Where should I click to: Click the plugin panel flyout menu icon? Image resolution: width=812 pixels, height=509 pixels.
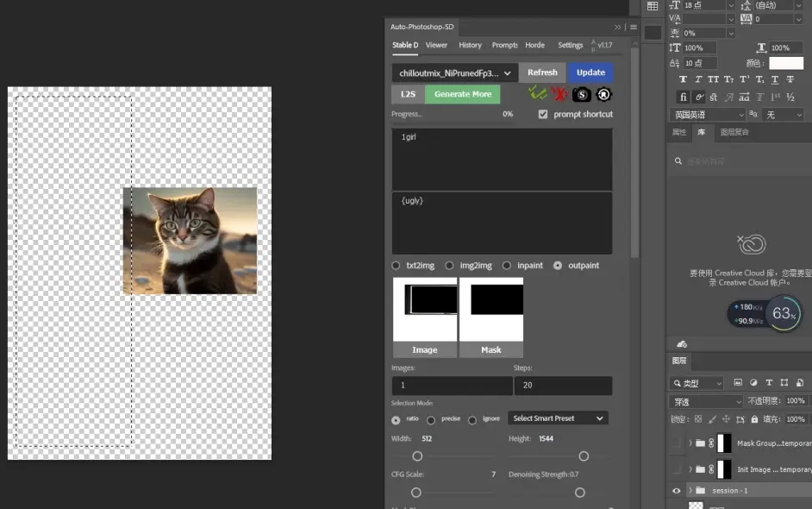pos(634,28)
